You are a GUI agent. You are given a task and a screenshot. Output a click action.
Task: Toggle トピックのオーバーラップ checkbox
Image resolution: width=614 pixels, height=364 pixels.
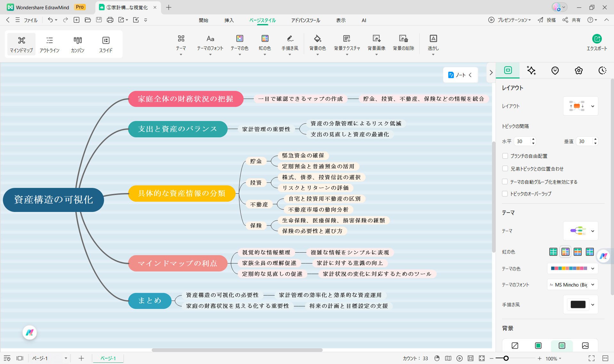point(505,194)
